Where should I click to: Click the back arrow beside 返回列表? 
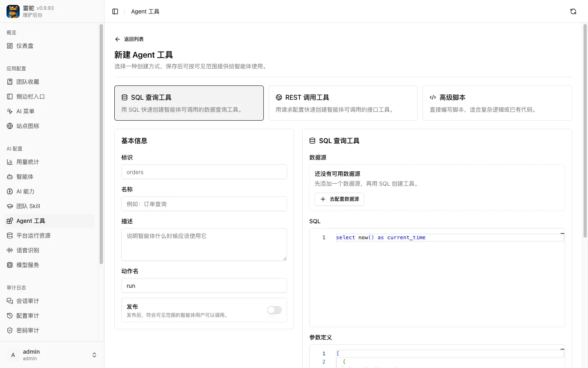tap(118, 39)
